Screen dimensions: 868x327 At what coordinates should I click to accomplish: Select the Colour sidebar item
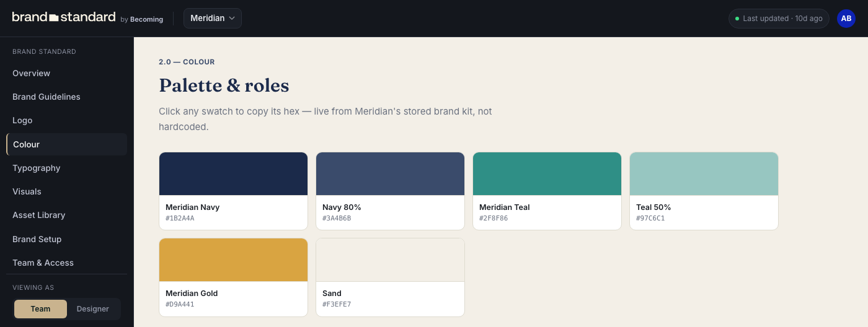click(66, 144)
